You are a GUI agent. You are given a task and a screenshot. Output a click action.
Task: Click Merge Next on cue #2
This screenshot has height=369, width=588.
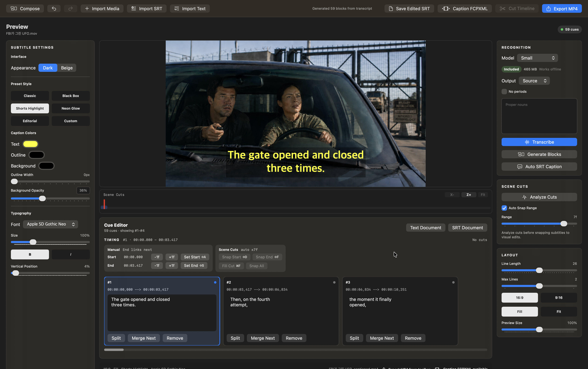263,338
